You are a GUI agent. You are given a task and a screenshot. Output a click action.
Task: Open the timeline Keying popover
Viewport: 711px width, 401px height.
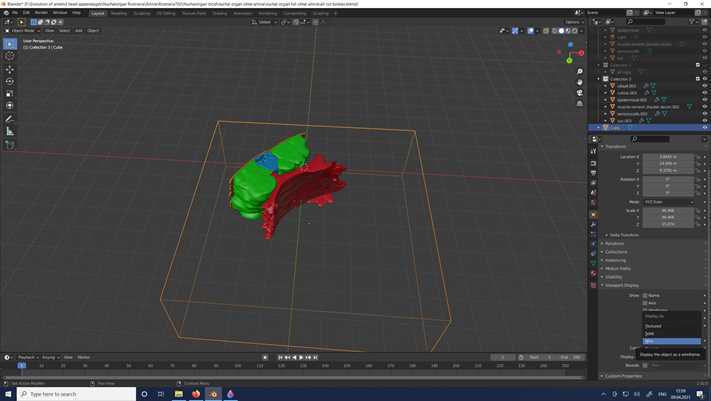pos(49,357)
